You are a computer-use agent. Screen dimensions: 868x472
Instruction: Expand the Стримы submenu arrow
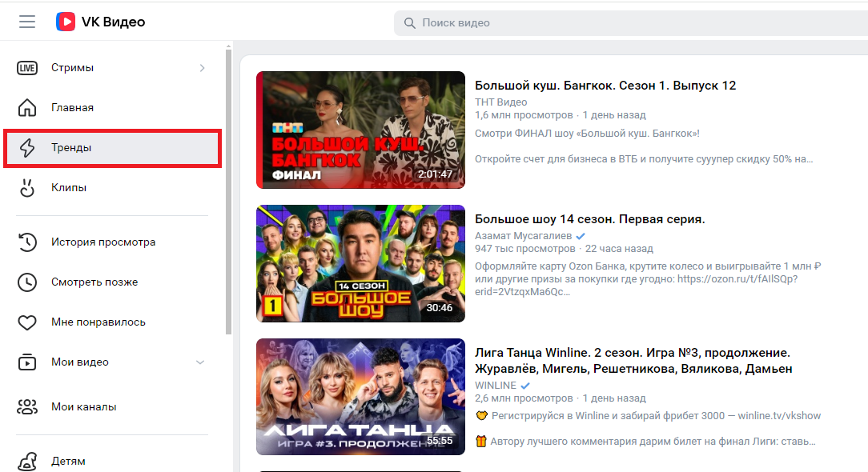(x=202, y=68)
